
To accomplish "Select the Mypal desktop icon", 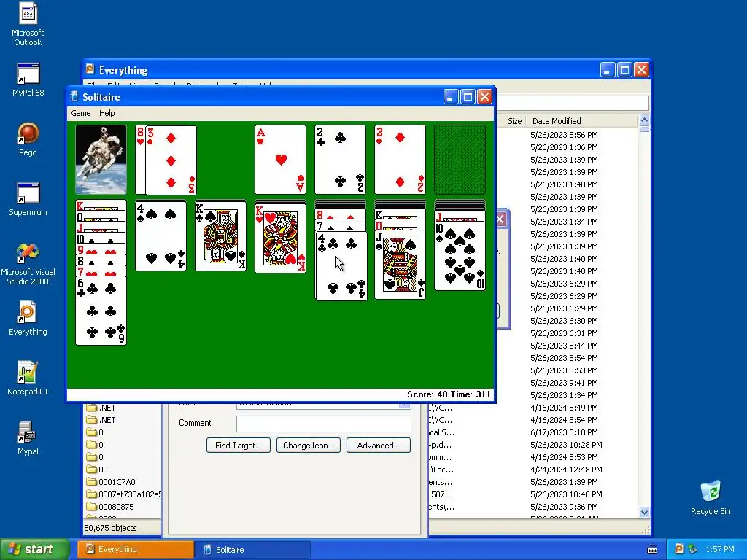I will pos(28,438).
